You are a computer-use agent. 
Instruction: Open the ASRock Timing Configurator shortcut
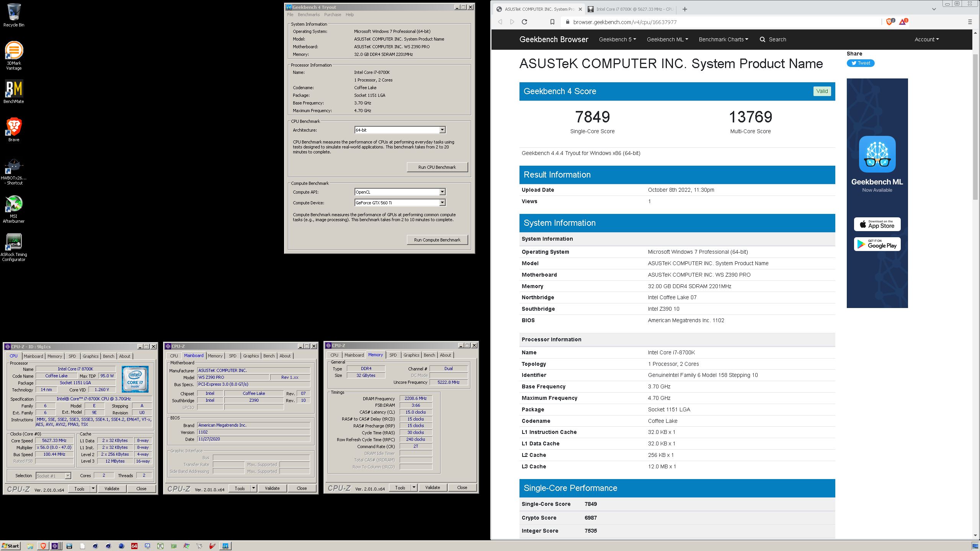point(14,248)
